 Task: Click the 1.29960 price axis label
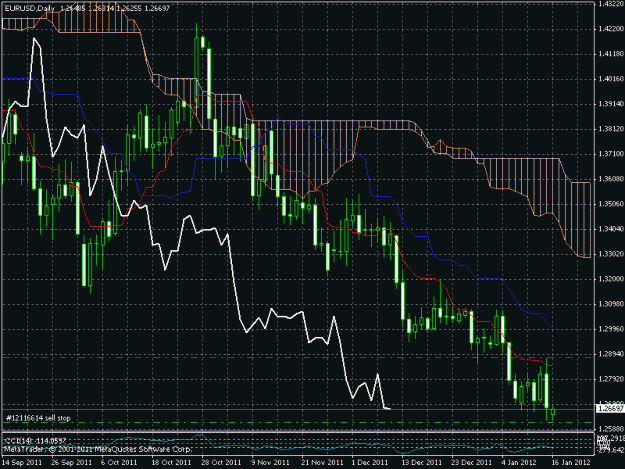[x=610, y=329]
